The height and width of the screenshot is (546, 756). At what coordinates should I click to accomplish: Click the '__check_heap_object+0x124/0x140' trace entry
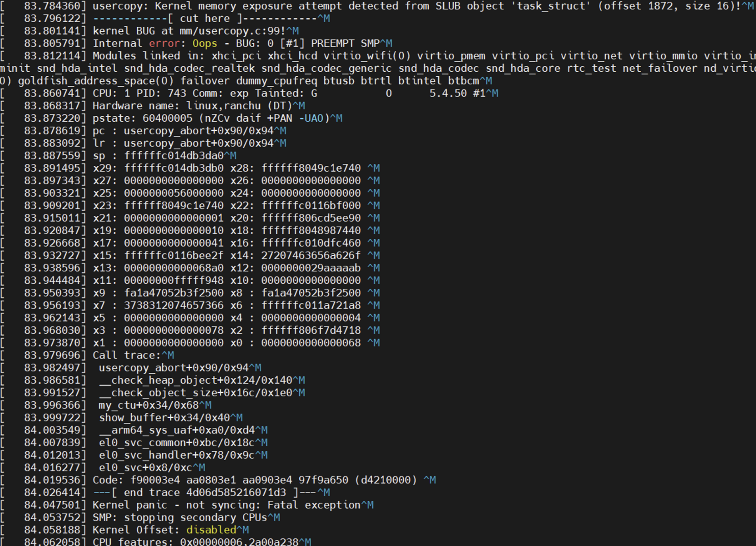tap(196, 380)
